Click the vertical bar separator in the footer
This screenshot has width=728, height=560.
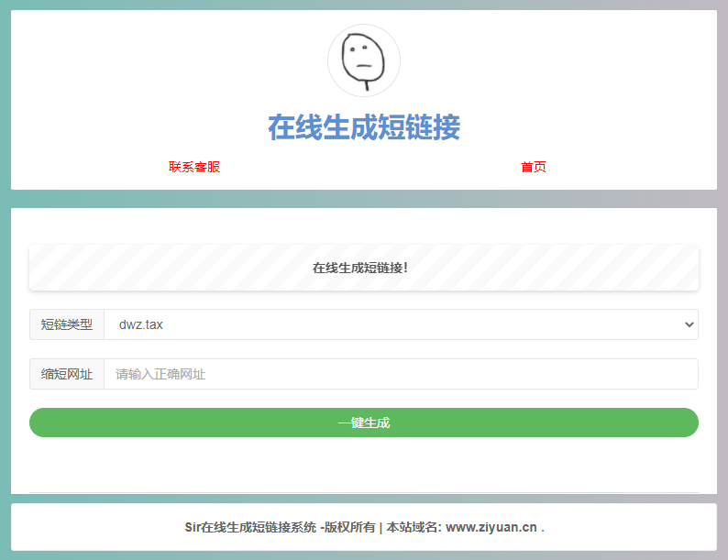381,527
